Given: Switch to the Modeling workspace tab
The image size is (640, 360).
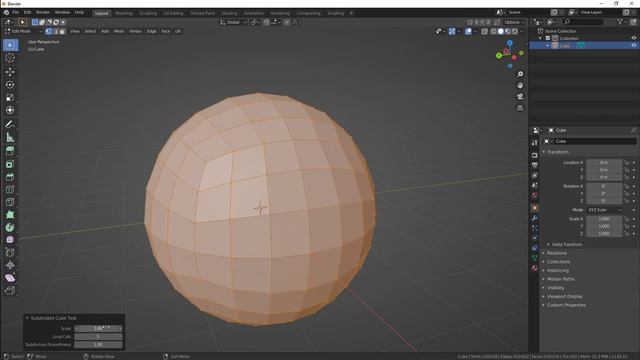Looking at the screenshot, I should [x=124, y=13].
